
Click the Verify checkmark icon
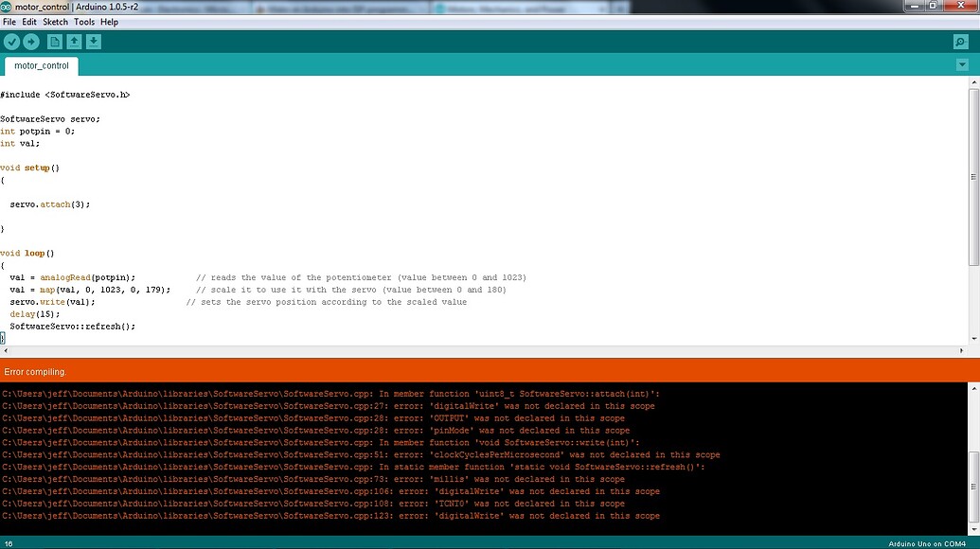pos(11,42)
